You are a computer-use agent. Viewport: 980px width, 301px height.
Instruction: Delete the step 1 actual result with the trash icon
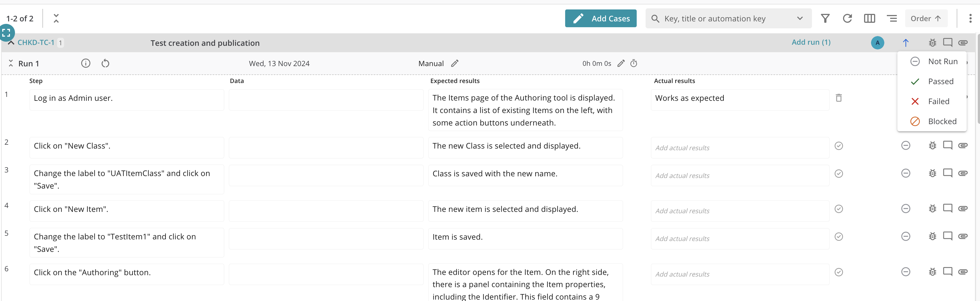point(839,98)
